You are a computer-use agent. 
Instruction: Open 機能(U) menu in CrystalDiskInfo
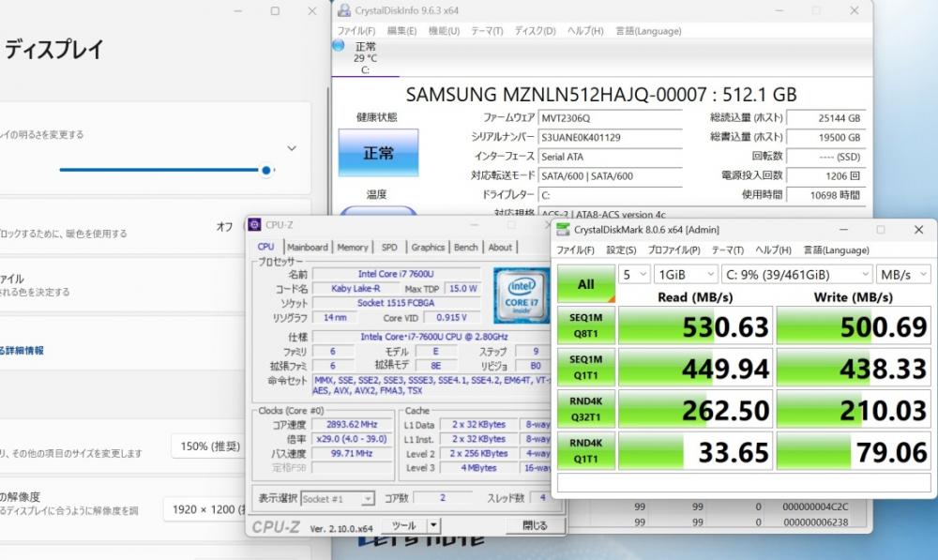point(444,31)
